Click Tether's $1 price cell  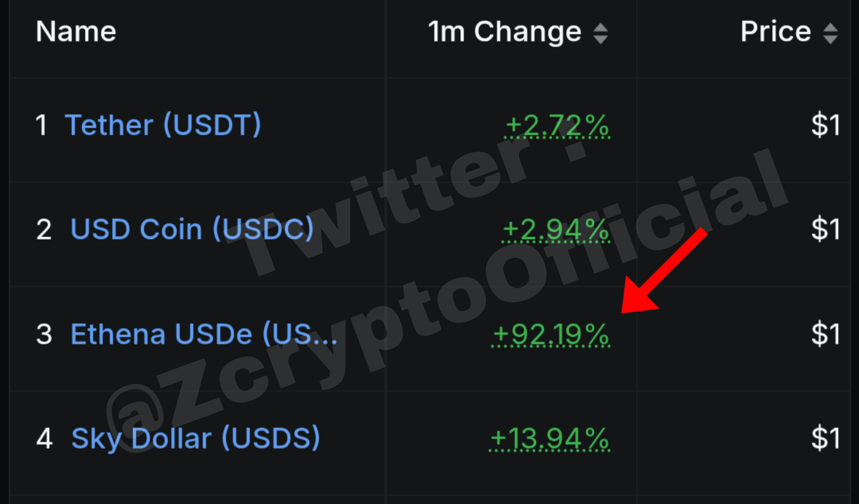tap(826, 125)
